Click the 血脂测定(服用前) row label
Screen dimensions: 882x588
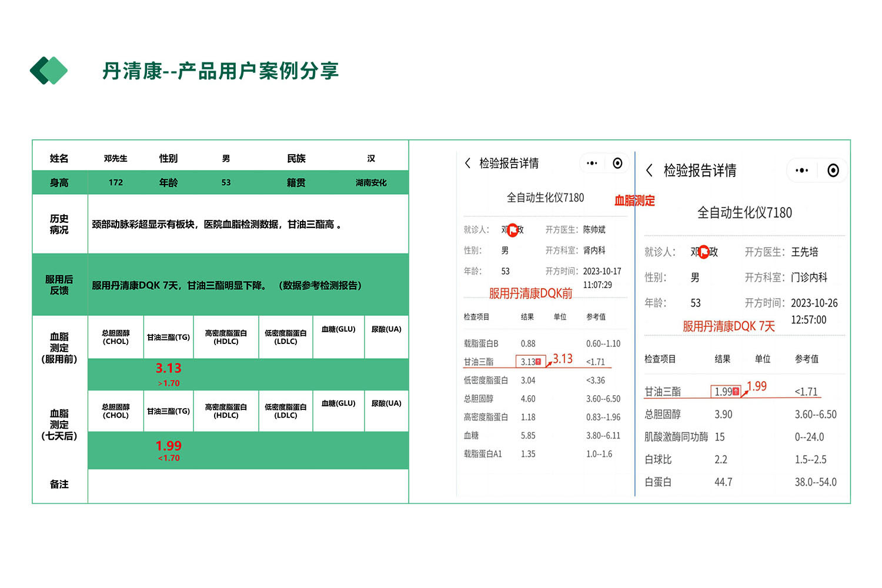click(x=59, y=348)
